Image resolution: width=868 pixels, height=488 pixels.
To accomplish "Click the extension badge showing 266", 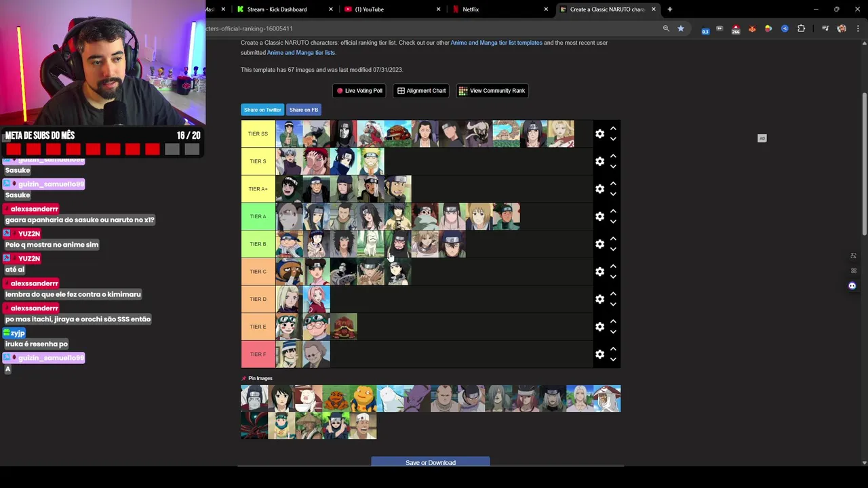I will pos(736,29).
